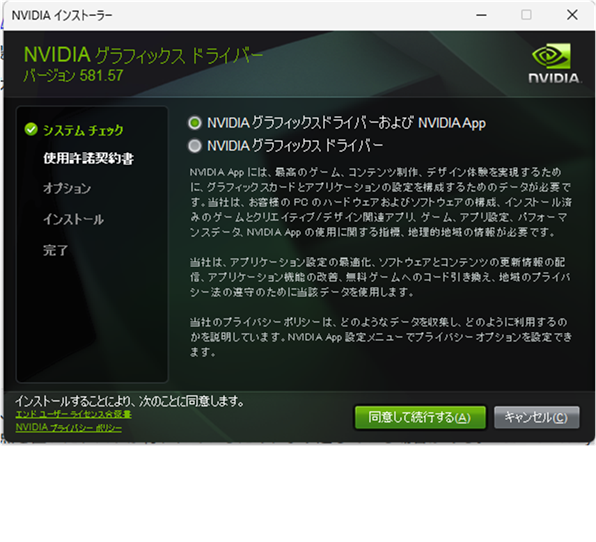Minimize the NVIDIA インストーラー window
This screenshot has width=596, height=542.
click(x=481, y=15)
